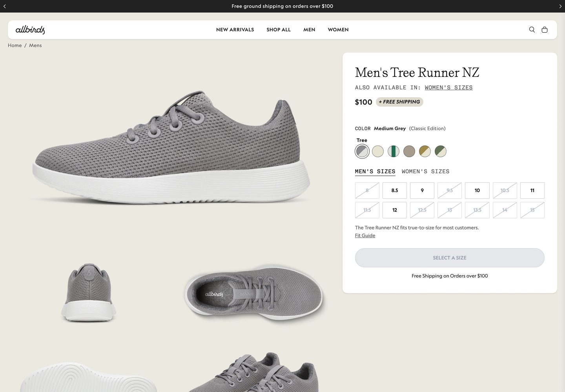This screenshot has height=392, width=565.
Task: Click the Select a Size button
Action: point(450,258)
